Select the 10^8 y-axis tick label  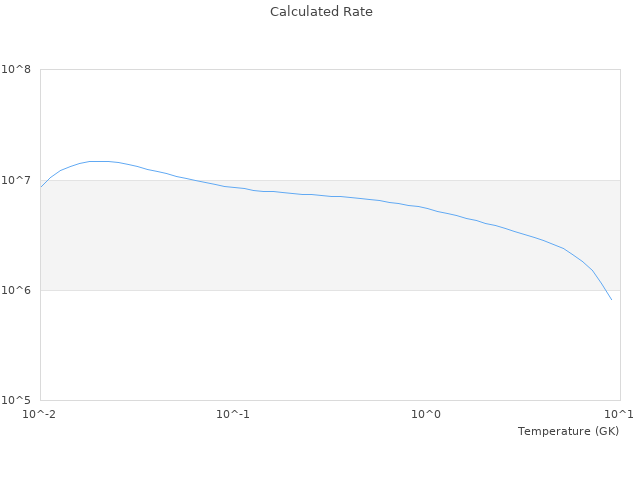click(15, 70)
